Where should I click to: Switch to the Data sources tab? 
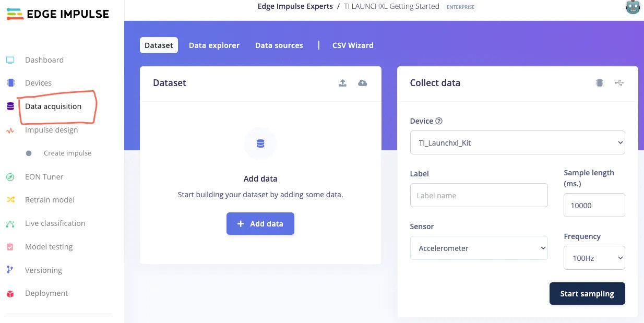coord(279,45)
